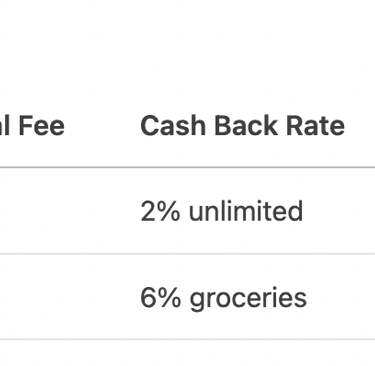Click the word "Rate" in the header
375x366 pixels.
click(x=315, y=126)
